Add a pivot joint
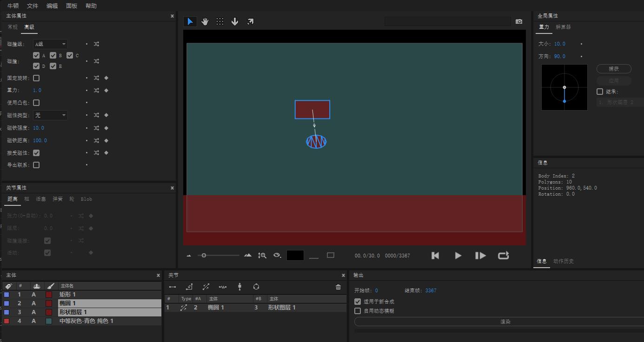This screenshot has width=644, height=342. [189, 287]
